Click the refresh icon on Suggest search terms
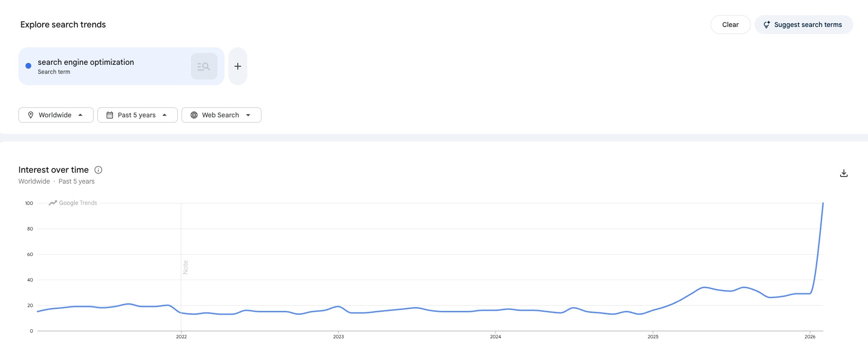The image size is (868, 362). (x=767, y=24)
